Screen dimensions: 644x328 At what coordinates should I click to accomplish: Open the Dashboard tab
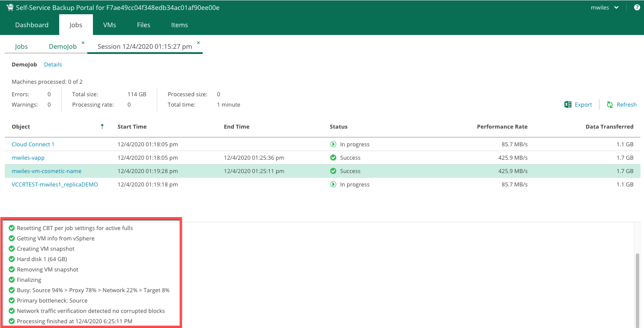click(x=32, y=25)
